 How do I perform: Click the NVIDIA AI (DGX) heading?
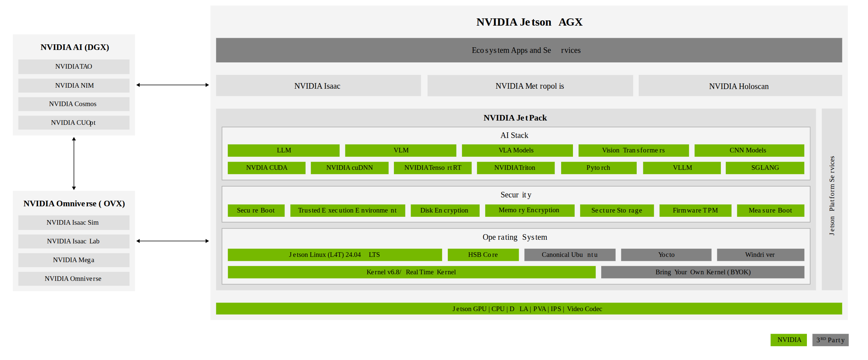point(75,47)
